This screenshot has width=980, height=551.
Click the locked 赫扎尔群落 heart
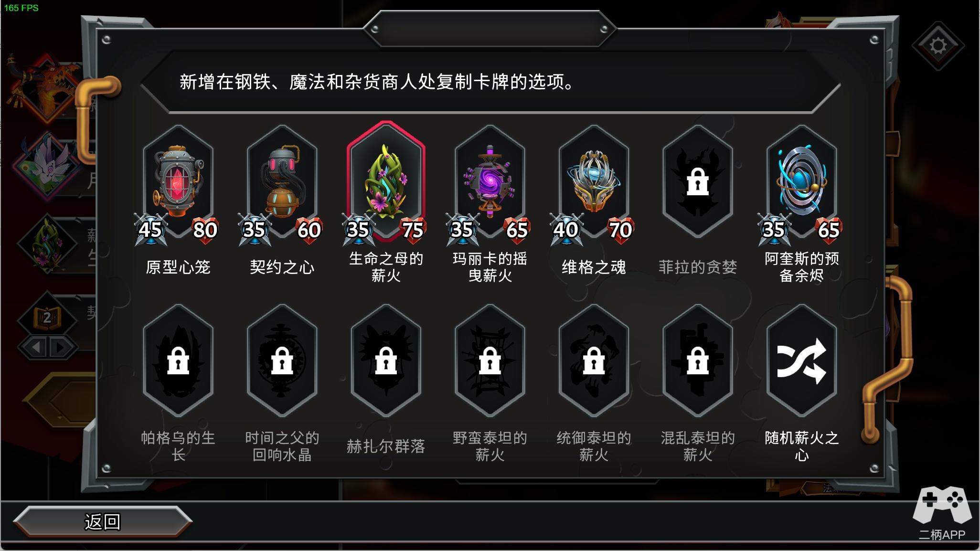tap(386, 361)
